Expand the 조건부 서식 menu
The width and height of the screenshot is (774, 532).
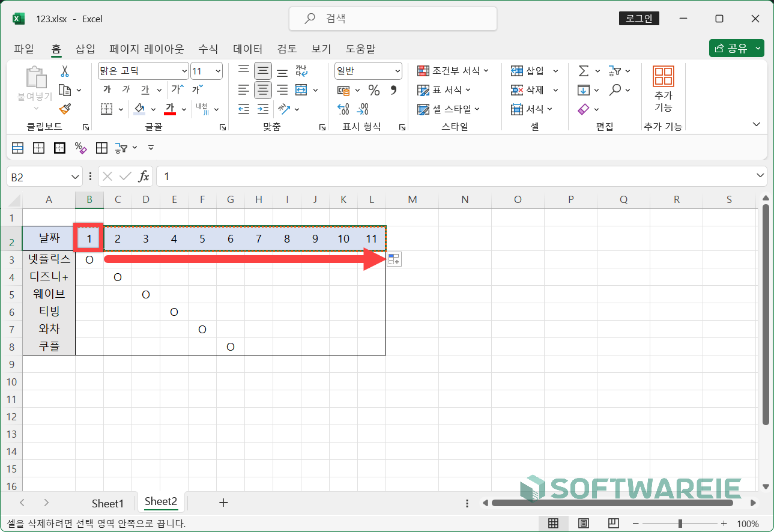[x=453, y=71]
